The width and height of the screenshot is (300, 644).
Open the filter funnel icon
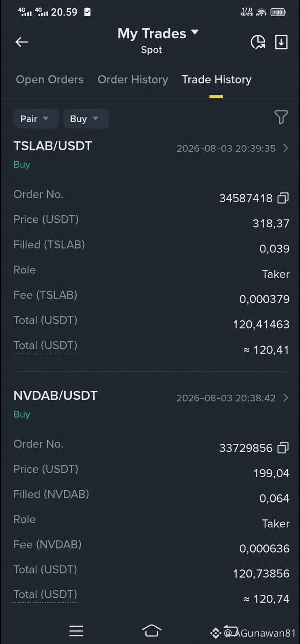pyautogui.click(x=281, y=118)
